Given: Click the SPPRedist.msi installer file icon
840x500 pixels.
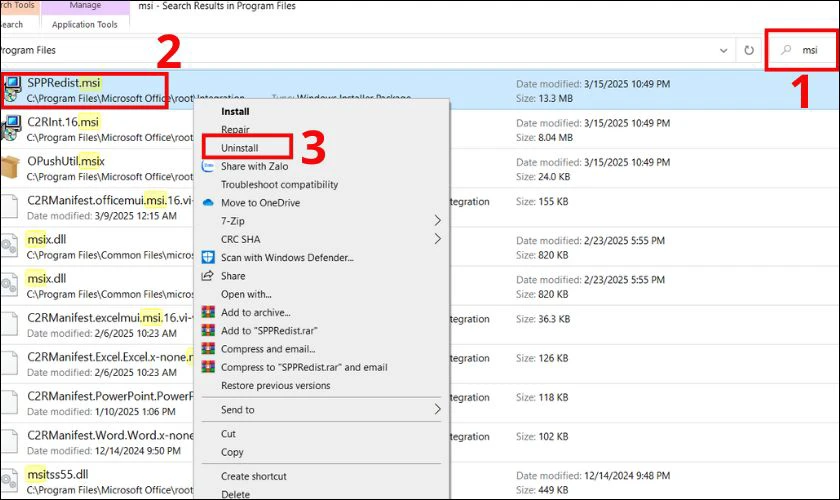Looking at the screenshot, I should [11, 89].
